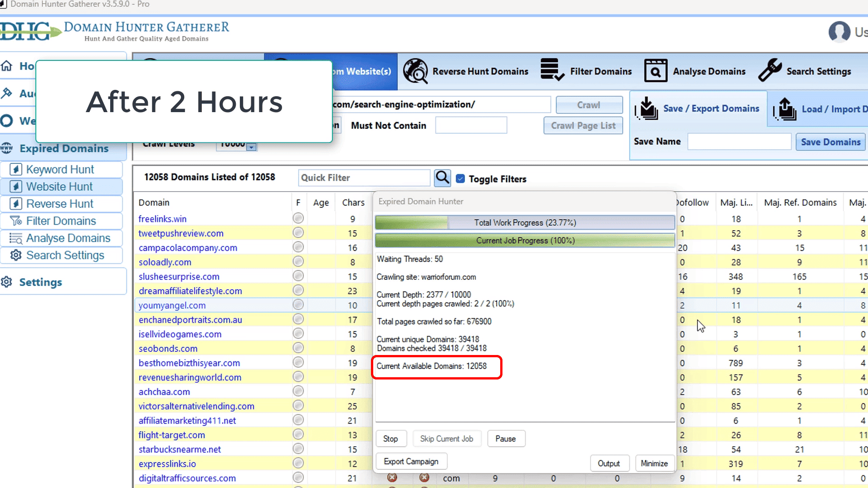Viewport: 868px width, 488px height.
Task: Uncheck the Toggle Filters checkbox
Action: click(x=460, y=179)
